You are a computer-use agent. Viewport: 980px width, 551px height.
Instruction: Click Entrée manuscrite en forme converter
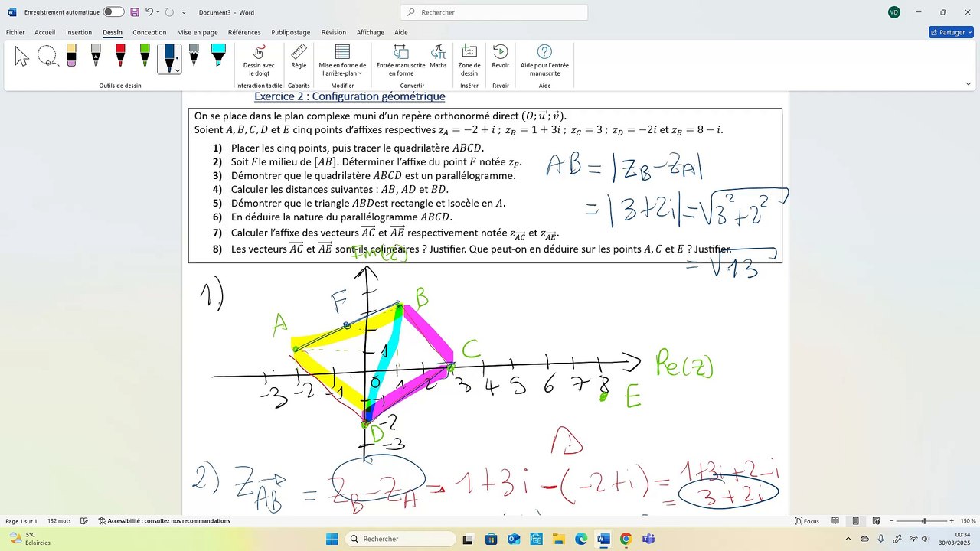(x=400, y=60)
